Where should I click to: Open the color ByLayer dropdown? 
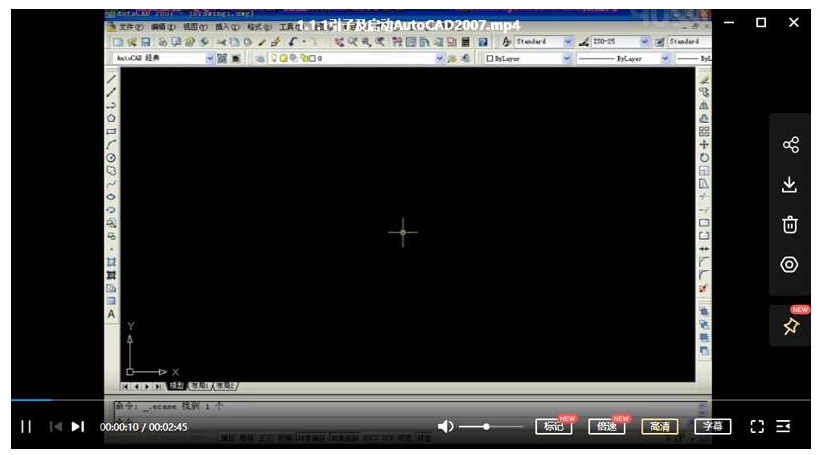(x=566, y=59)
